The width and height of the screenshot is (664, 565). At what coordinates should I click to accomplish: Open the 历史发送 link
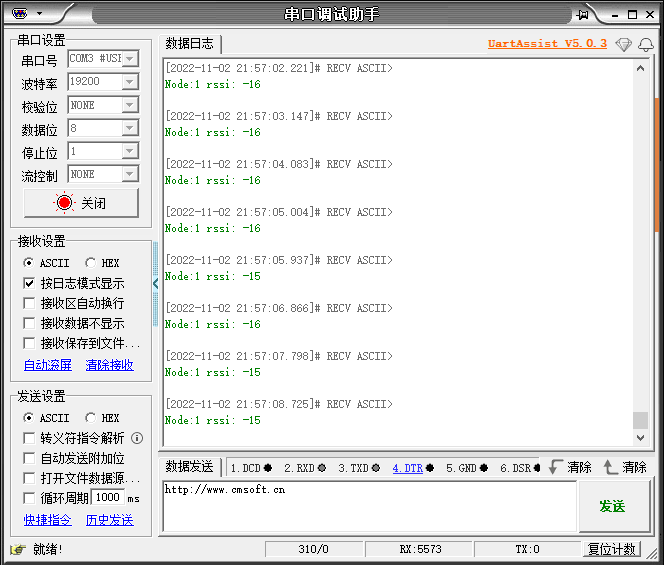pyautogui.click(x=110, y=520)
